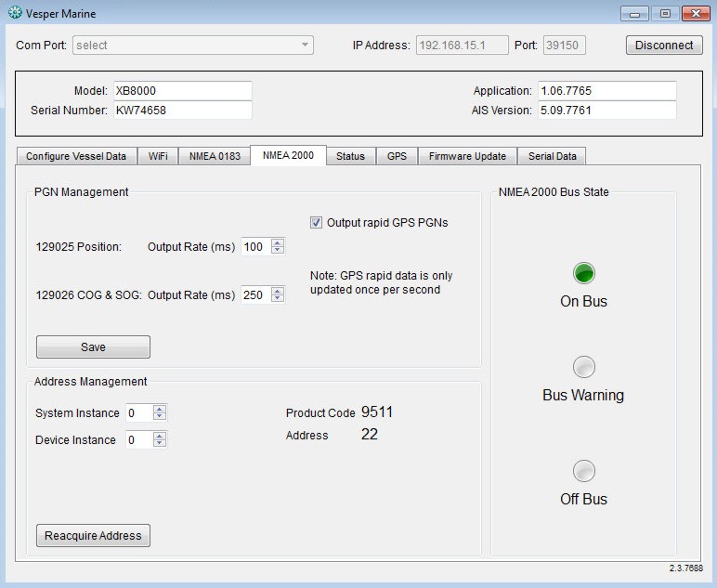The image size is (717, 588).
Task: Open the WiFi tab
Action: pos(158,156)
